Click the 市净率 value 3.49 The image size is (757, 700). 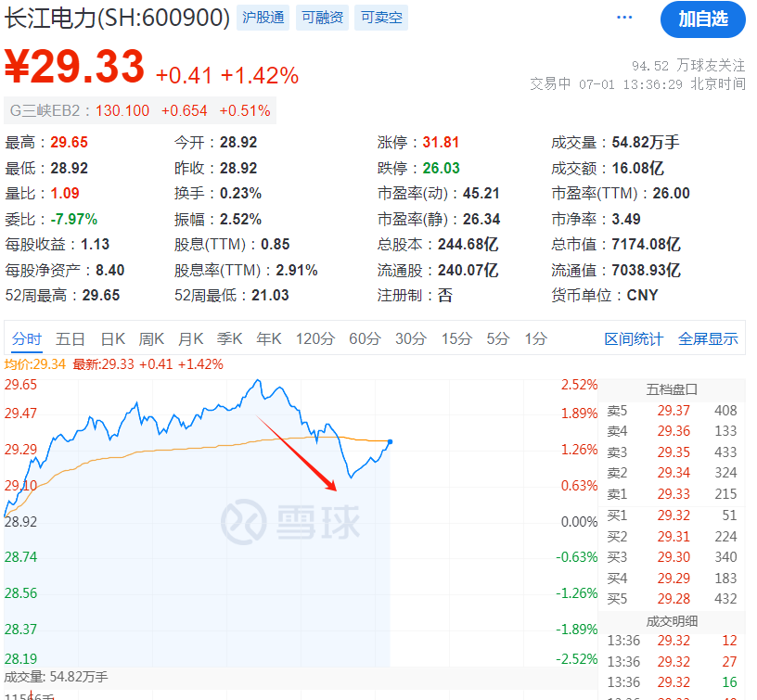point(625,219)
